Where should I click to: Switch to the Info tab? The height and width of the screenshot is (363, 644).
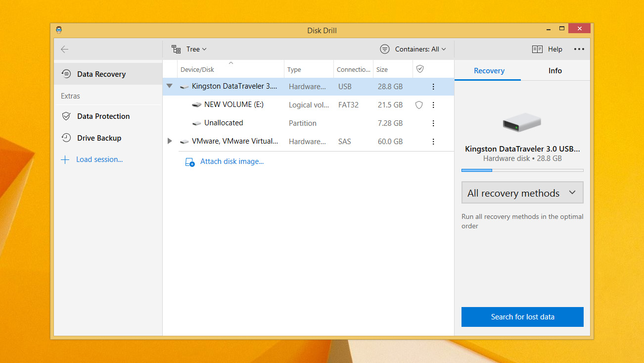(x=554, y=71)
